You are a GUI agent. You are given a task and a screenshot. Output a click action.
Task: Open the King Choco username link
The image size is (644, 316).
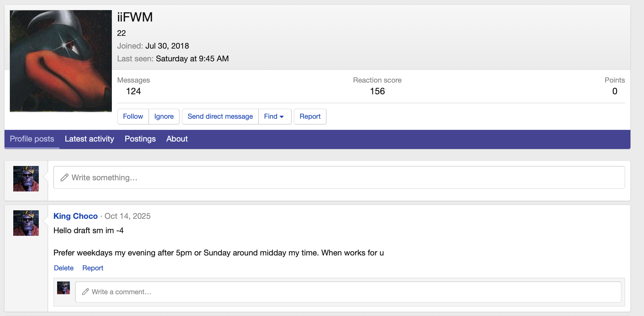[x=75, y=216]
